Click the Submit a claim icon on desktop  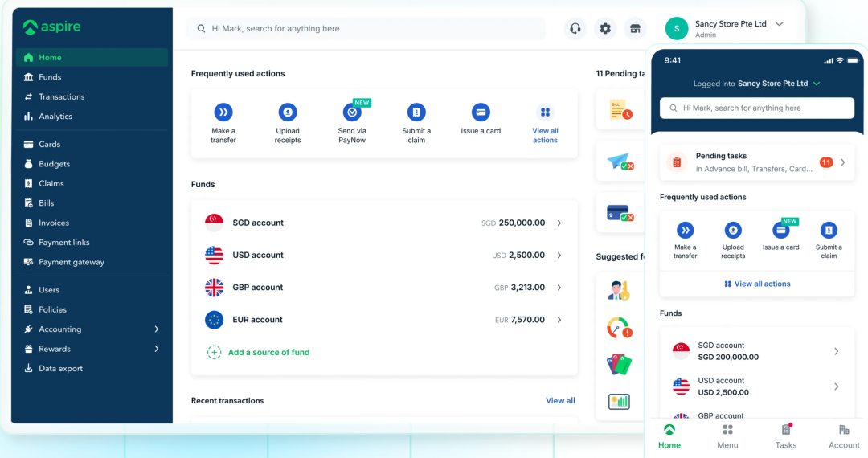416,112
